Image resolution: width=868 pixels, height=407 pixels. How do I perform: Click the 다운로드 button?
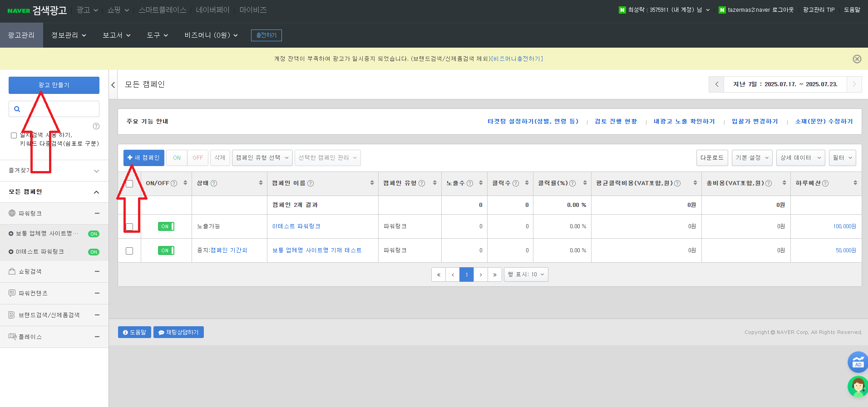coord(712,158)
